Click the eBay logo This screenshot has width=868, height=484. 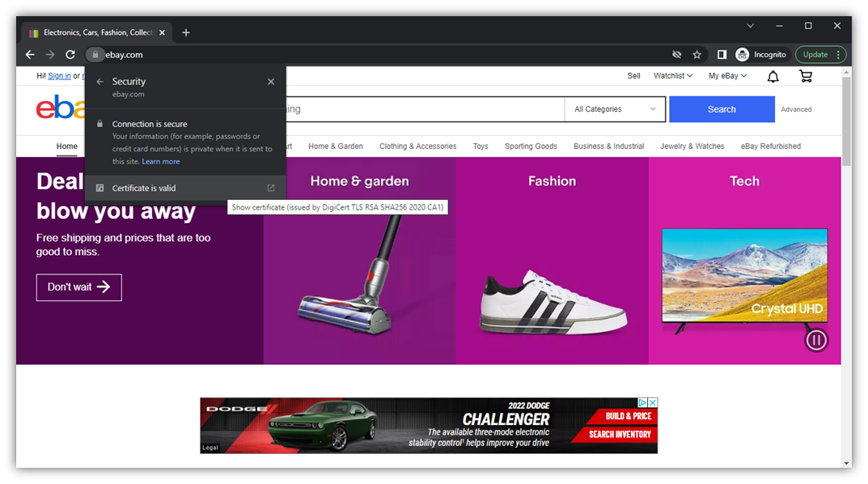pos(61,108)
